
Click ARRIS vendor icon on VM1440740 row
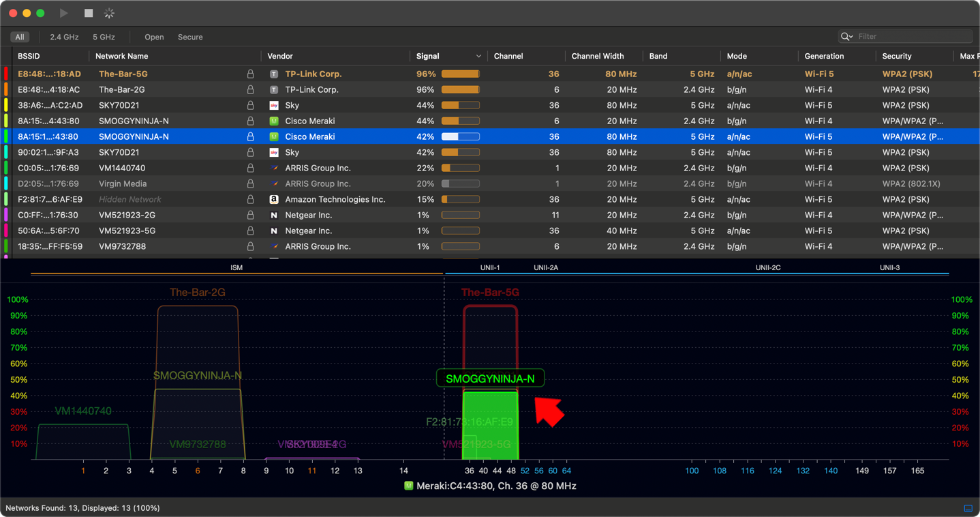tap(274, 168)
